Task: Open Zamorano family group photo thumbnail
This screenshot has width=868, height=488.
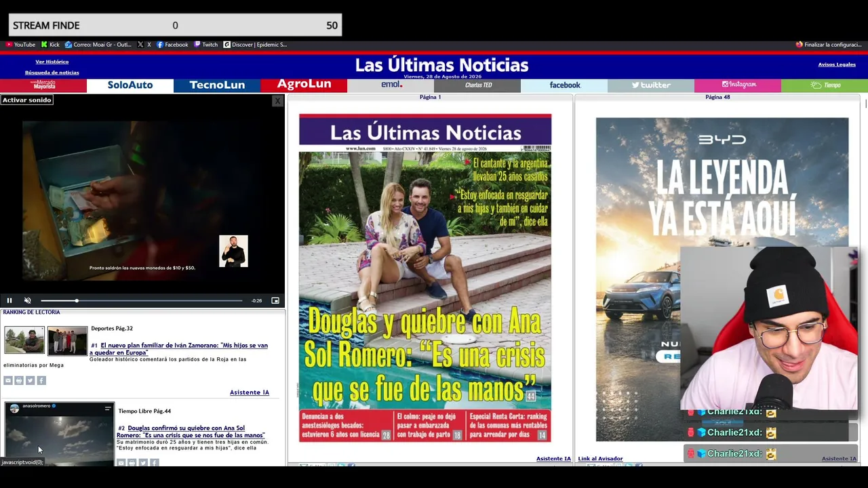Action: pos(67,341)
